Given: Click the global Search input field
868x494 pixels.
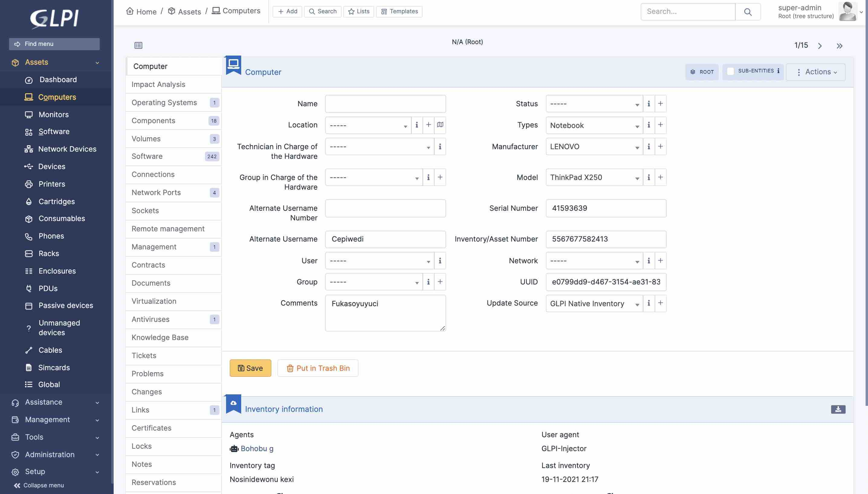Looking at the screenshot, I should (688, 12).
